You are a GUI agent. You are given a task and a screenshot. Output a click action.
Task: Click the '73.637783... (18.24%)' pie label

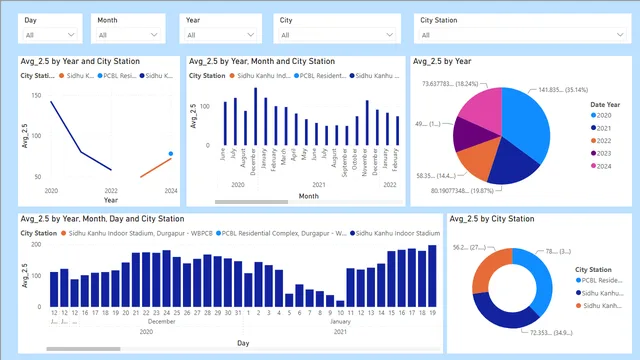coord(450,84)
